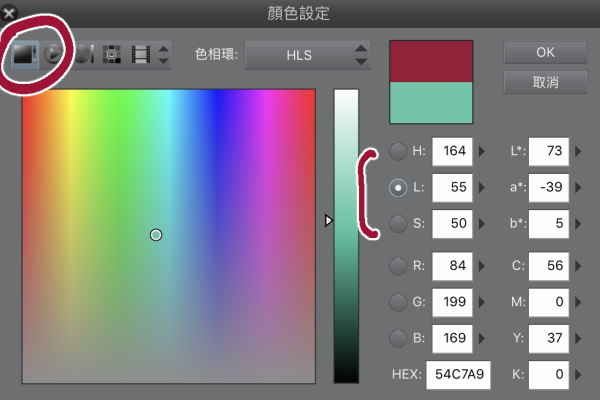Image resolution: width=600 pixels, height=400 pixels.
Task: Select the sphere color mode icon
Action: click(84, 54)
